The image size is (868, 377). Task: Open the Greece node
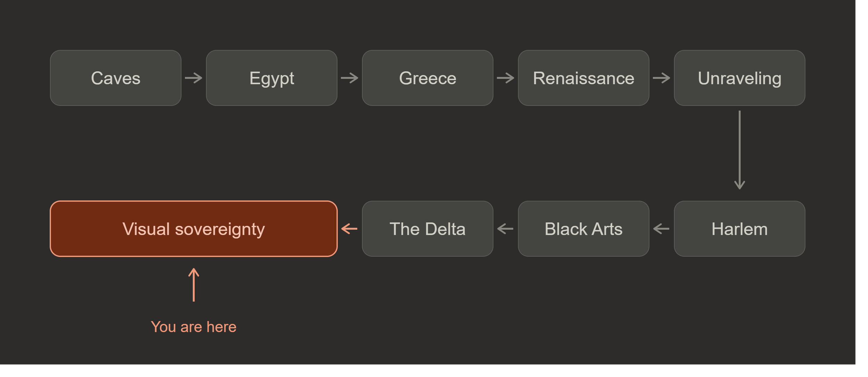(427, 78)
